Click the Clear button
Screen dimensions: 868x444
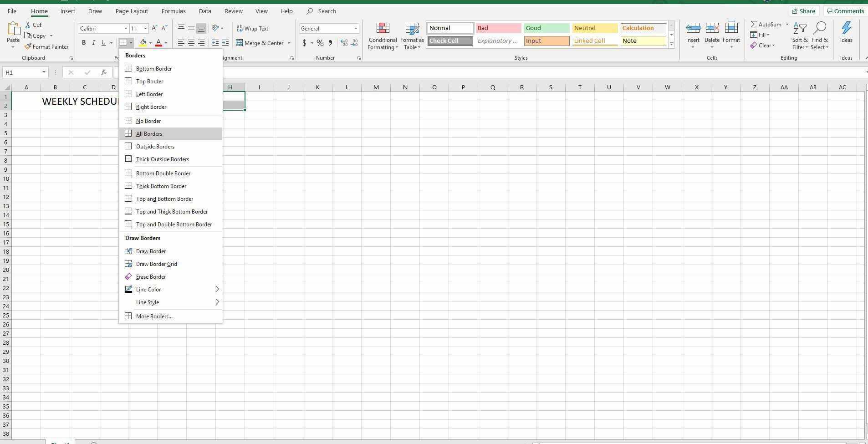coord(762,45)
